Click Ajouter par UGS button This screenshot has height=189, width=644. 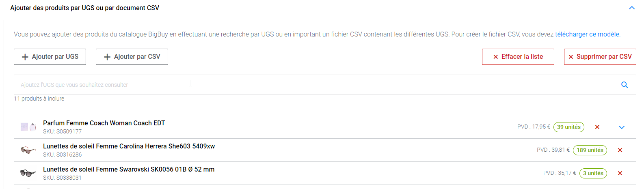pyautogui.click(x=50, y=57)
